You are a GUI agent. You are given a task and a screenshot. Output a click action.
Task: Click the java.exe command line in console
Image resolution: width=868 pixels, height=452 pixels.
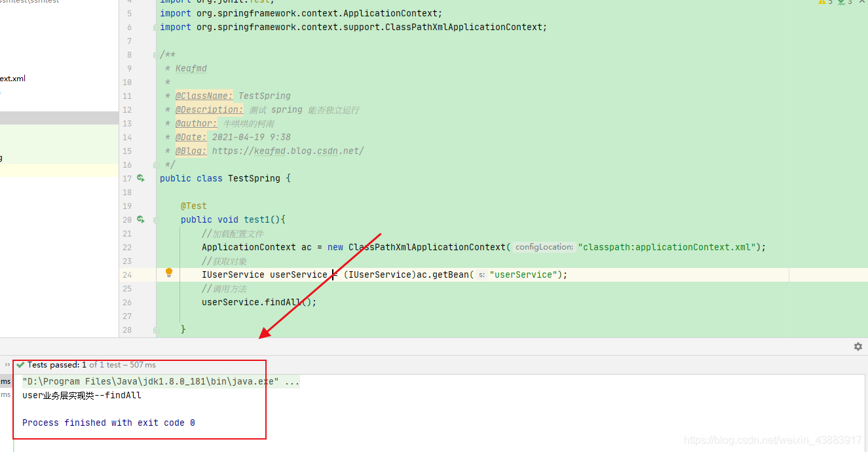161,381
